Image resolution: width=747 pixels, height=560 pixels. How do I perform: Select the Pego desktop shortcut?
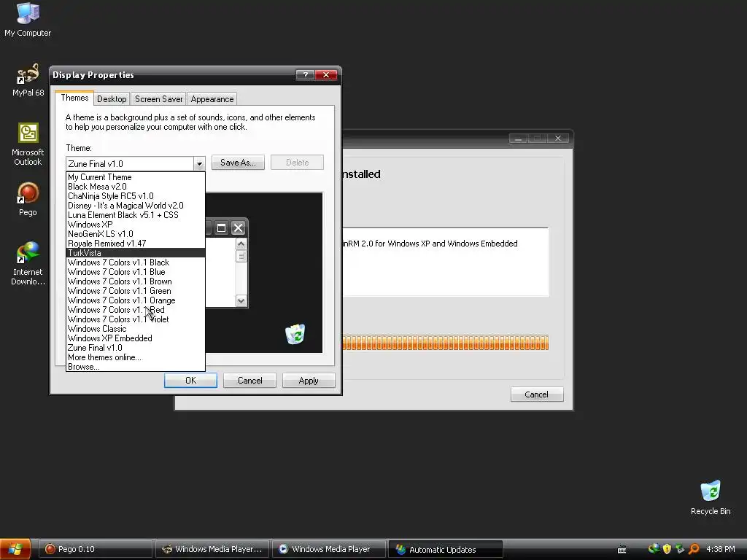click(x=28, y=200)
